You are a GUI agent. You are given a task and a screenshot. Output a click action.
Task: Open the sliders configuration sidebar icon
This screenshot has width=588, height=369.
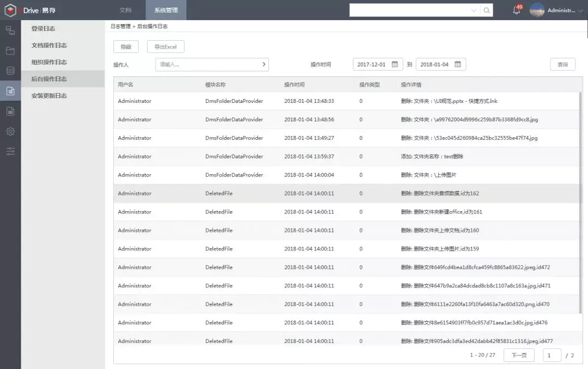pyautogui.click(x=10, y=151)
